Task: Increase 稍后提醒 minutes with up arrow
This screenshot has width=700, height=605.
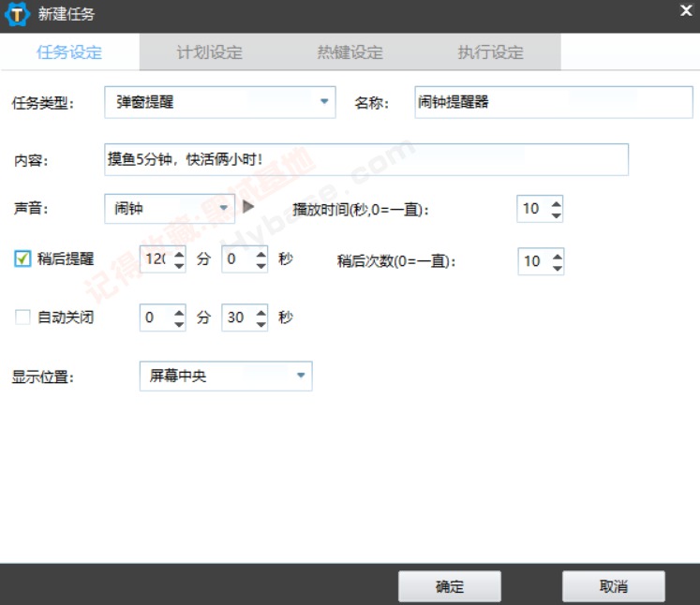Action: (x=179, y=254)
